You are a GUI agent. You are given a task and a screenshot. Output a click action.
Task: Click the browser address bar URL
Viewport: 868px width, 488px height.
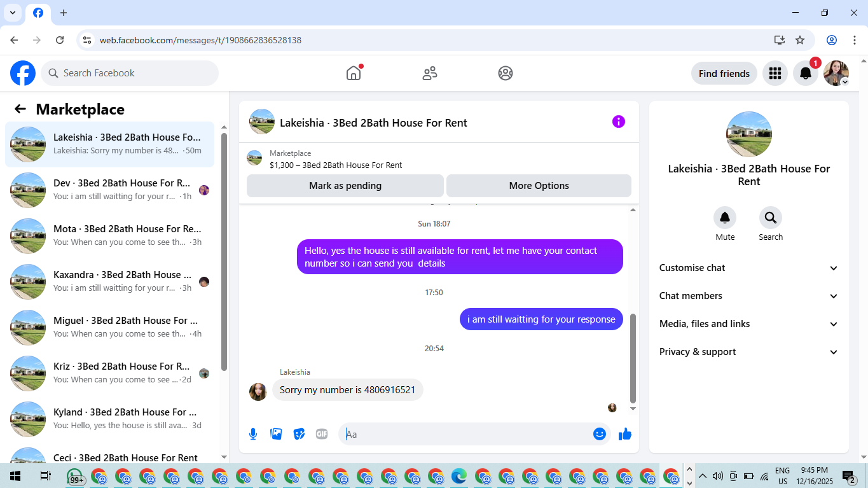(200, 40)
